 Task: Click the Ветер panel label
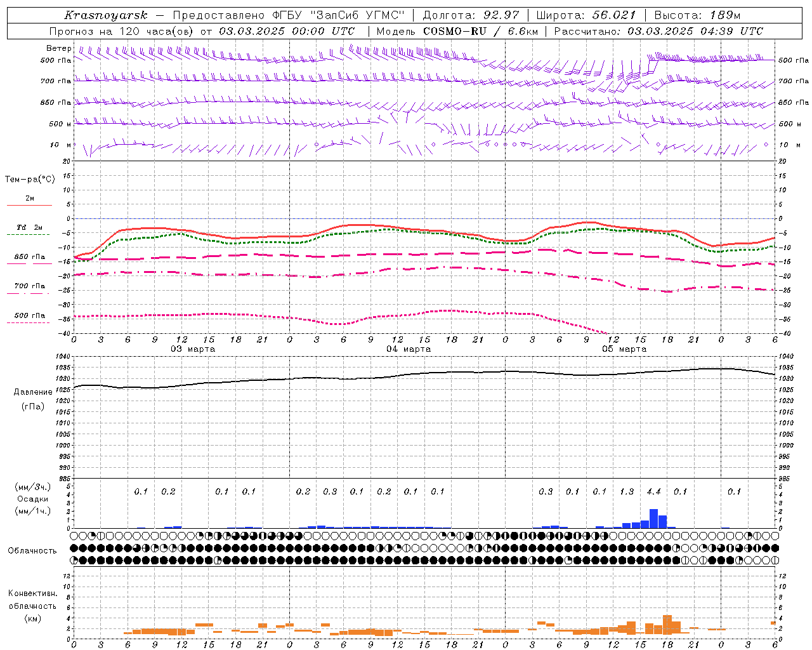(x=59, y=48)
